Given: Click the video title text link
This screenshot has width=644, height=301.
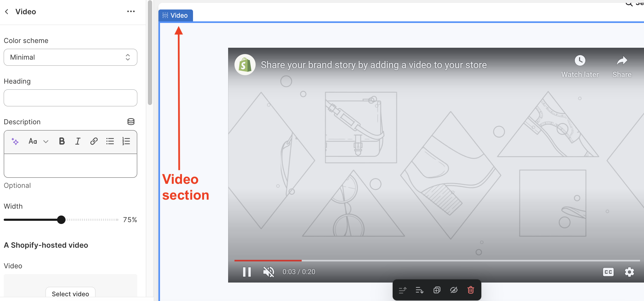Looking at the screenshot, I should [x=374, y=65].
